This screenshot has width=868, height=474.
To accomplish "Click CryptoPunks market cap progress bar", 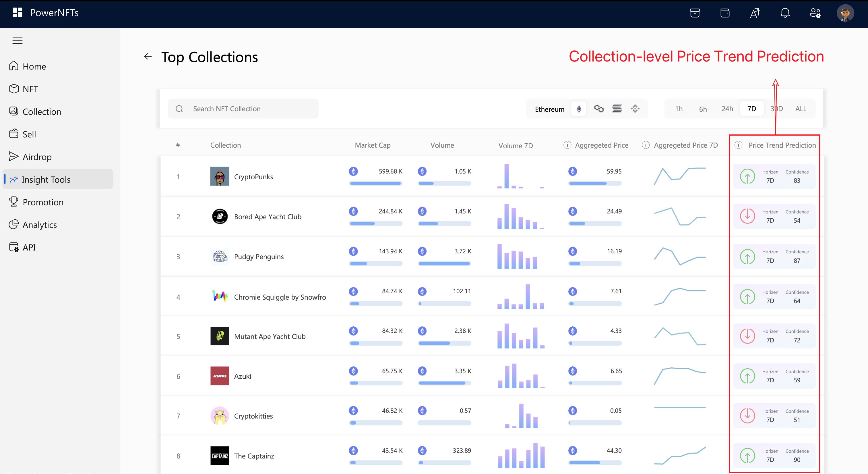I will point(376,183).
